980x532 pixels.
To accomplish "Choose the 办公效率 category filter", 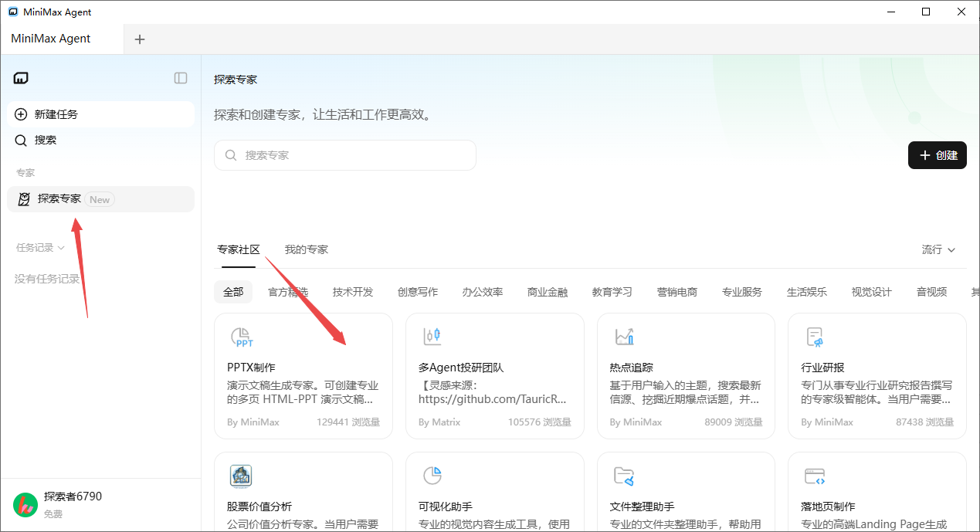I will 482,292.
